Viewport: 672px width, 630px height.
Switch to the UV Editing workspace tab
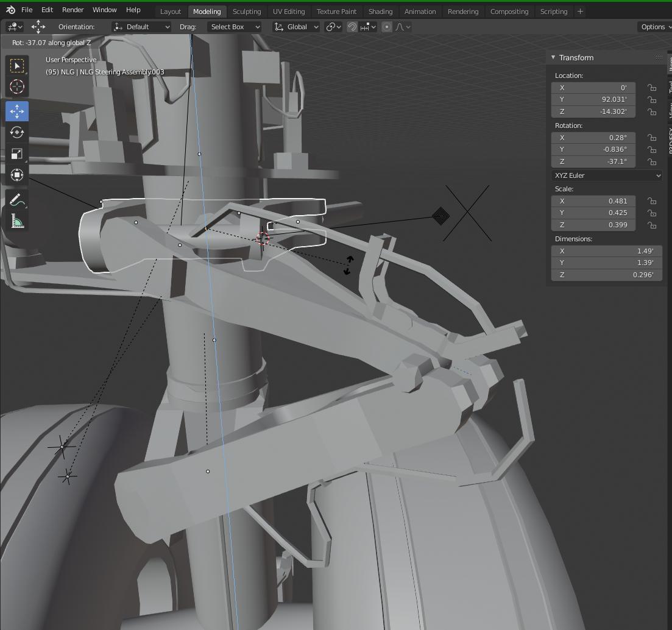coord(289,12)
